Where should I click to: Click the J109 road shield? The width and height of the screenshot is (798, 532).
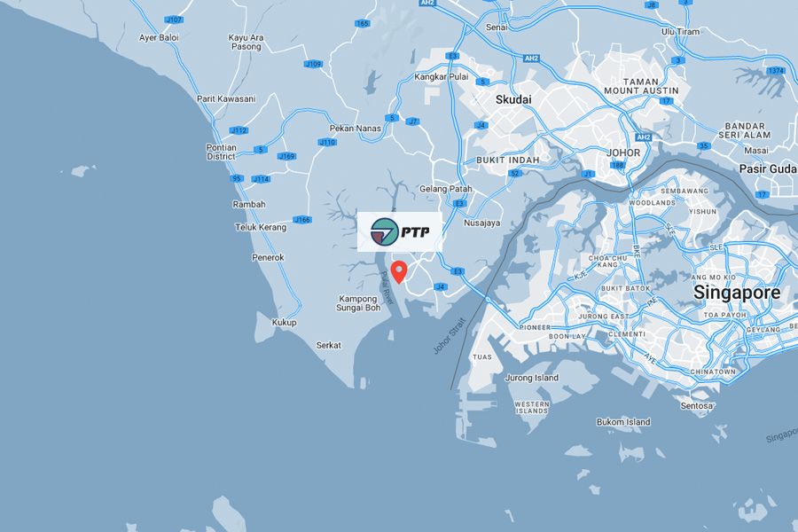pyautogui.click(x=314, y=64)
